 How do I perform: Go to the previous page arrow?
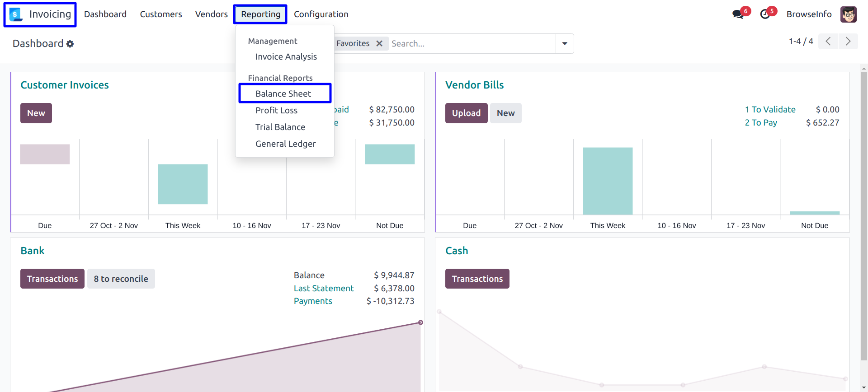(x=828, y=42)
